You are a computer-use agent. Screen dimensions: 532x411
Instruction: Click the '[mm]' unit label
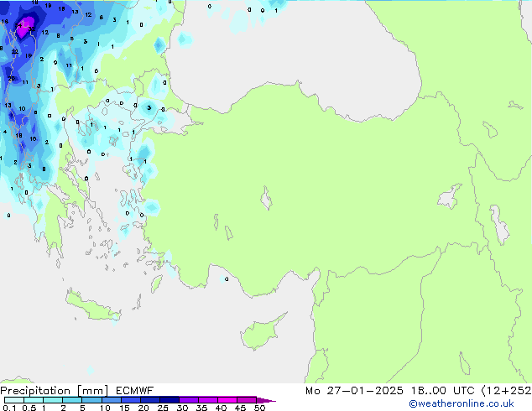(x=92, y=391)
